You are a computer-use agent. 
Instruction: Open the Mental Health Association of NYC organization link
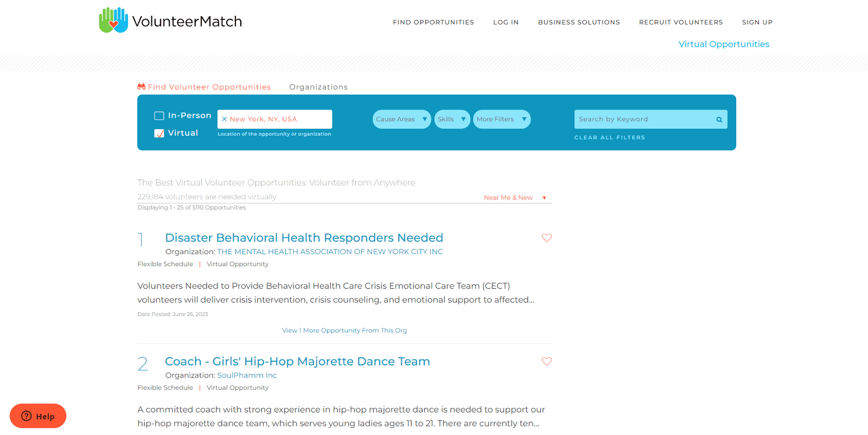click(330, 252)
